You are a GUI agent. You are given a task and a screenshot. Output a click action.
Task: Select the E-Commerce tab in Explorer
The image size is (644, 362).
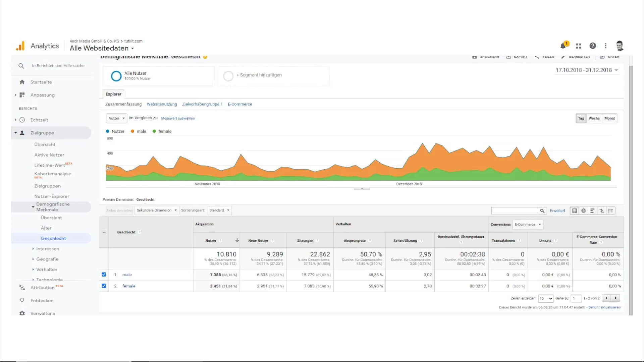pyautogui.click(x=240, y=104)
